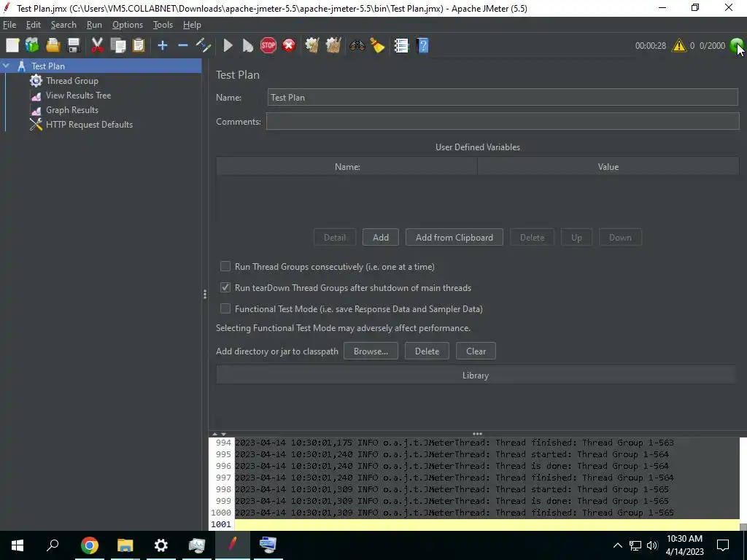Select the Test Plan tree item
This screenshot has height=560, width=747.
click(x=47, y=66)
